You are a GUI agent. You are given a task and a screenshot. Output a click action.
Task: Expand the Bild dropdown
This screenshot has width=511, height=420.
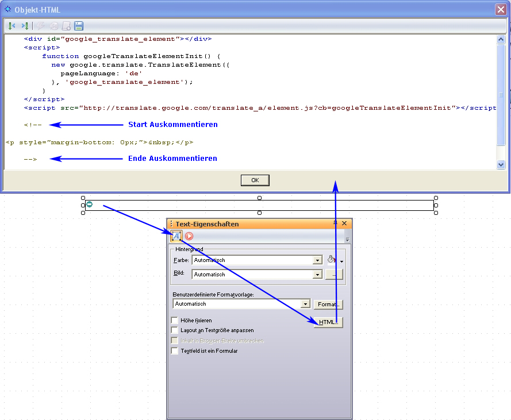coord(317,275)
